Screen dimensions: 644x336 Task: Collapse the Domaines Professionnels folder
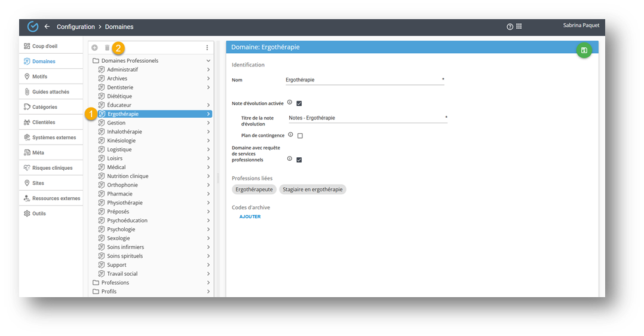click(208, 61)
